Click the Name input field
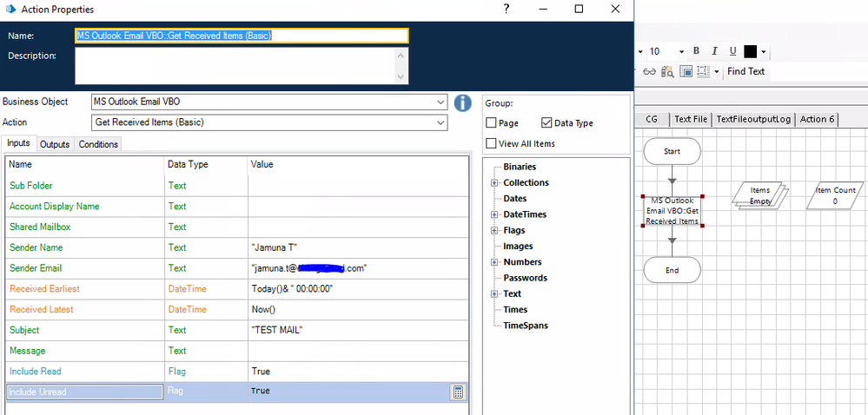Viewport: 868px width, 415px height. (x=242, y=36)
